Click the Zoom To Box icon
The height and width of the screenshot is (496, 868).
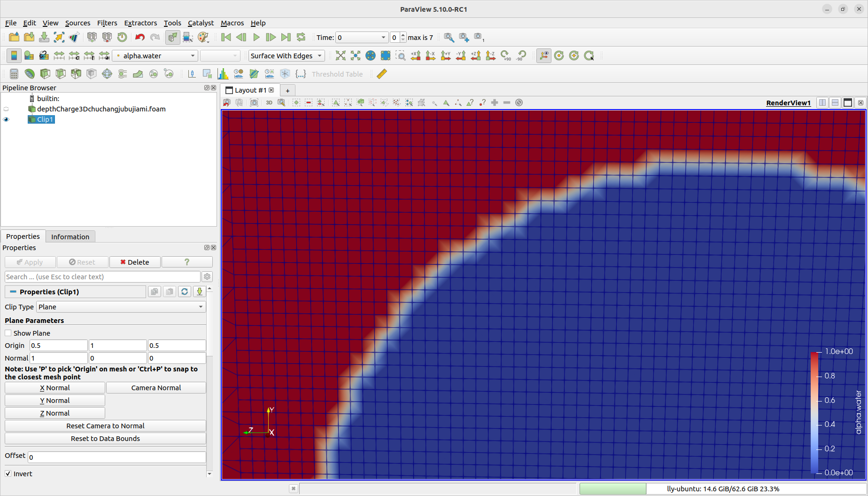(x=401, y=55)
